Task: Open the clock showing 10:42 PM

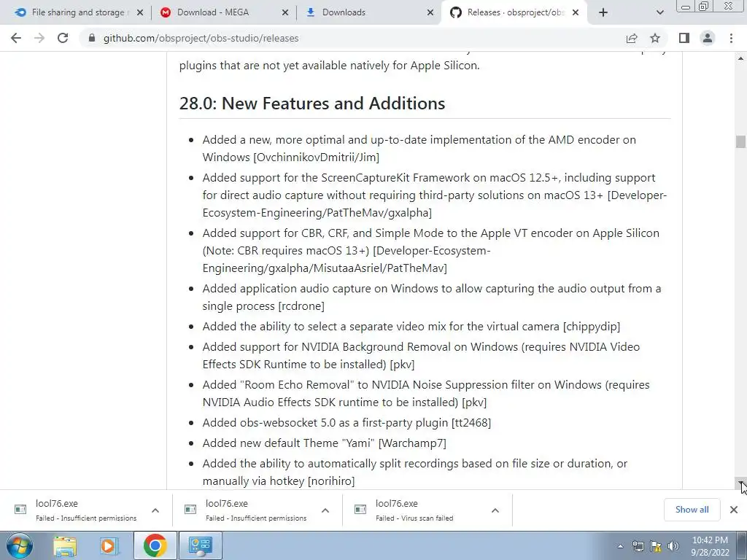Action: click(x=710, y=546)
